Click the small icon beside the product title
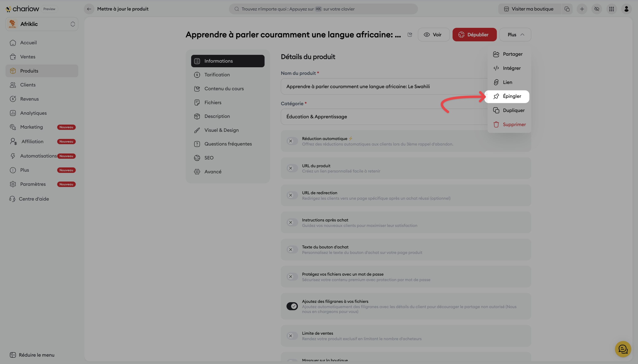Viewport: 638px width, 364px height. 410,35
